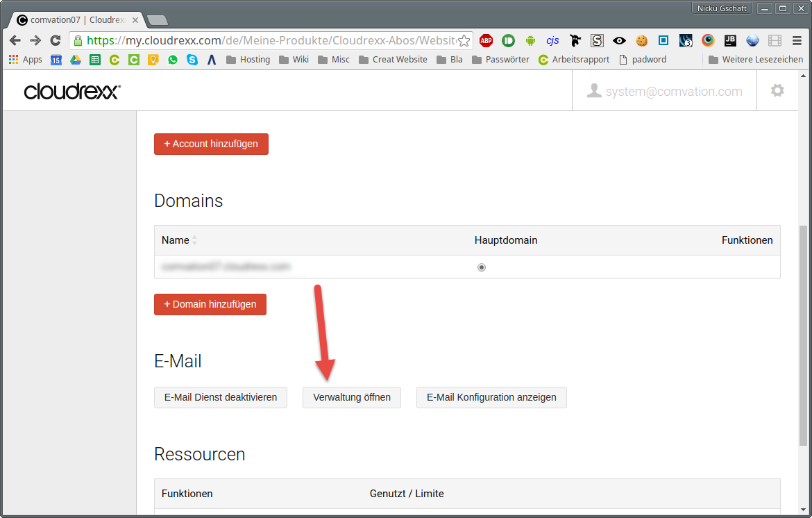The width and height of the screenshot is (812, 518).
Task: Open the Hosting bookmarks folder
Action: (248, 59)
